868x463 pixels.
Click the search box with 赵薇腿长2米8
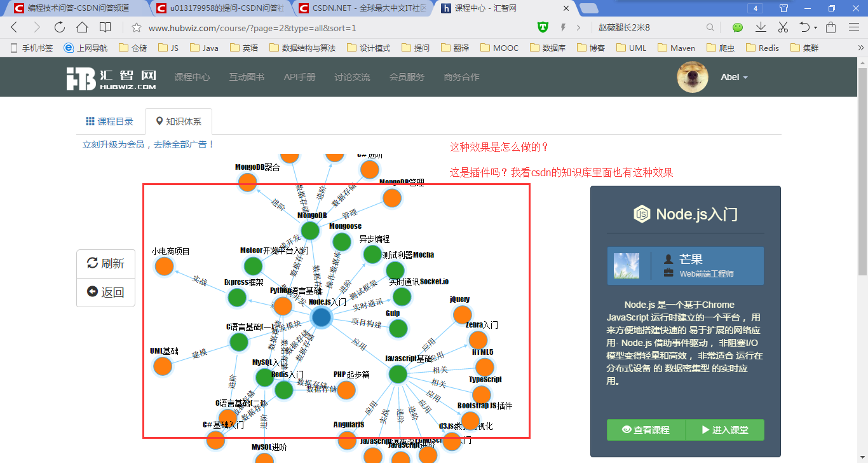pos(648,28)
